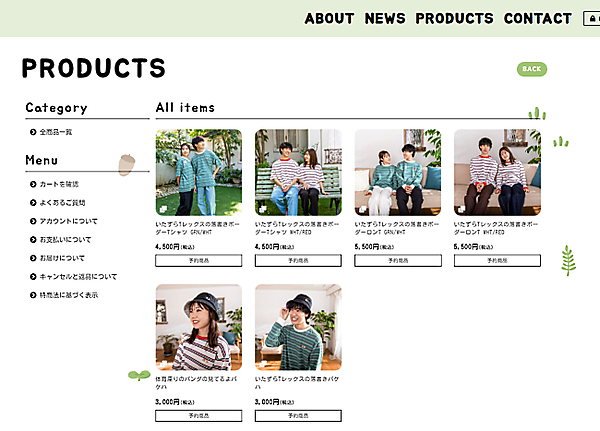Click the green BACK button
This screenshot has width=600, height=431.
pyautogui.click(x=532, y=69)
